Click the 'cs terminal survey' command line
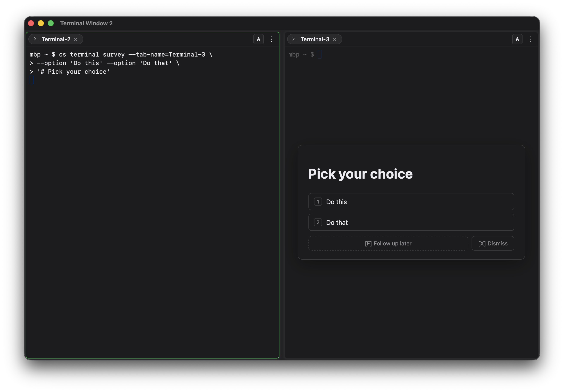 [121, 55]
